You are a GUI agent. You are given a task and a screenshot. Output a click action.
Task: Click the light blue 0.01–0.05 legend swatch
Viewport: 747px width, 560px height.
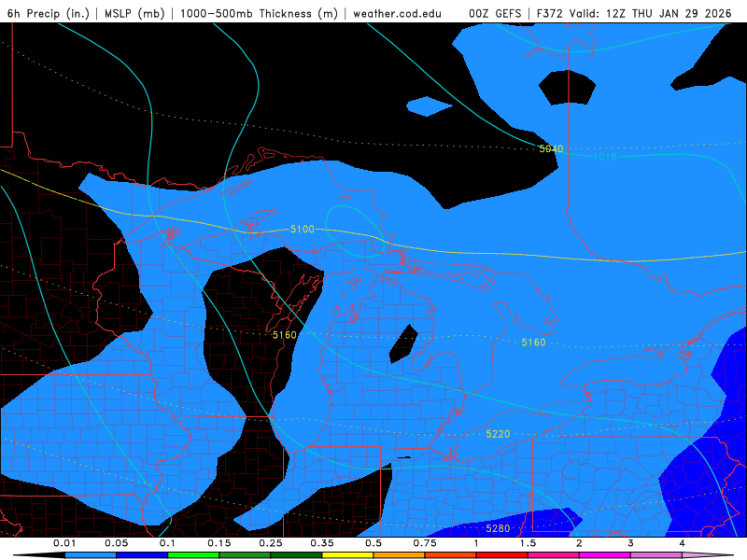point(91,555)
